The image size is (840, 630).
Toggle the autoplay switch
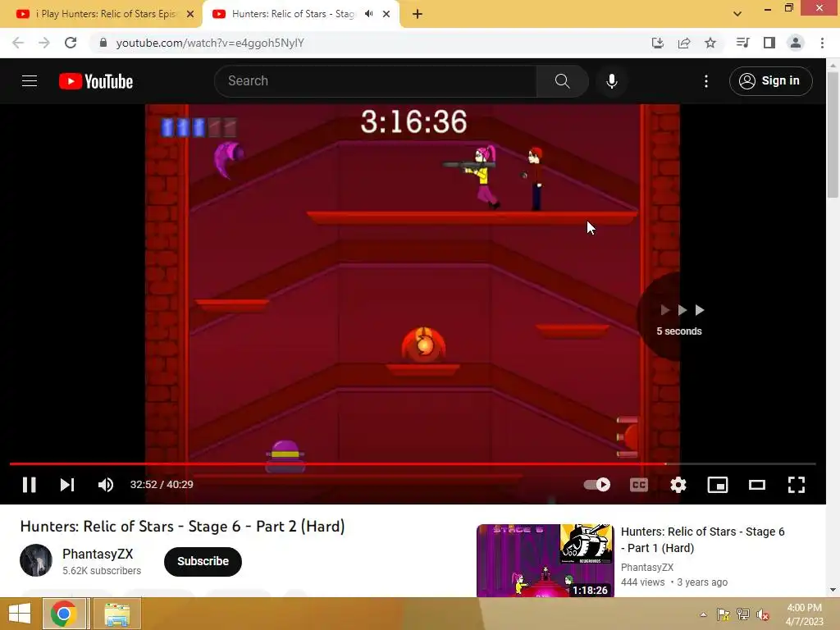[597, 485]
